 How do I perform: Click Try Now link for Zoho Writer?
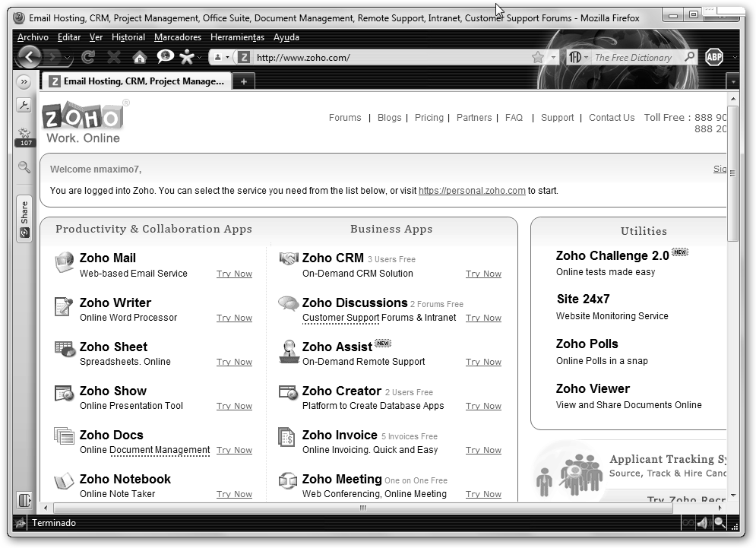pos(234,318)
